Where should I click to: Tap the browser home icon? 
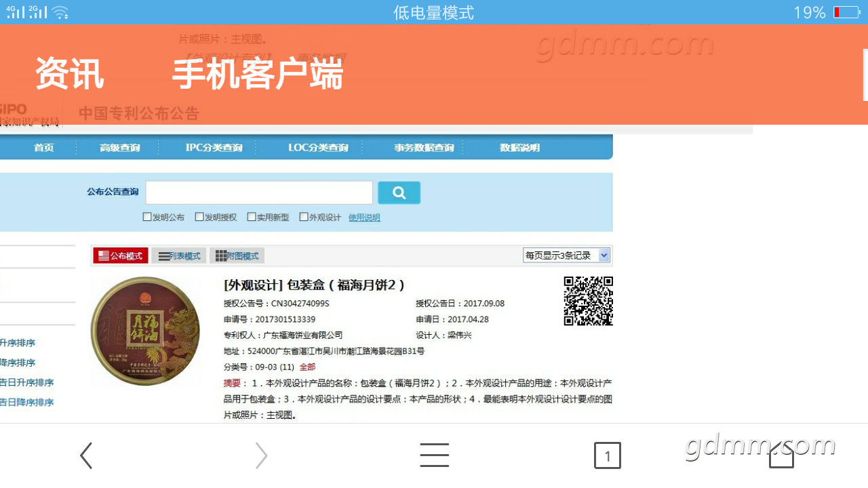click(x=781, y=455)
